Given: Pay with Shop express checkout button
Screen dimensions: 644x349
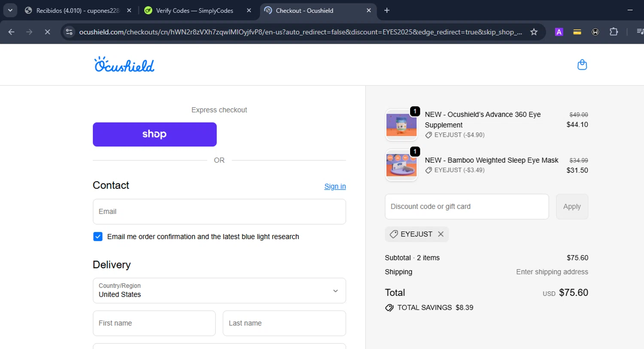Looking at the screenshot, I should pyautogui.click(x=155, y=135).
